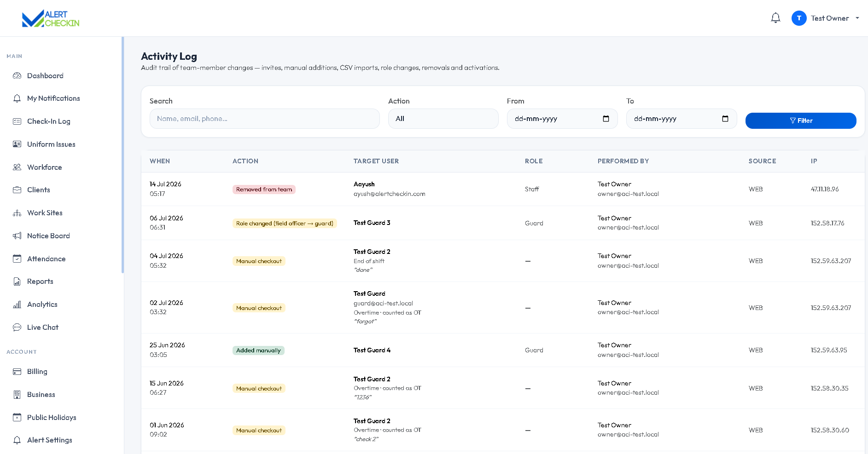
Task: Click the Workforce people icon
Action: [x=17, y=167]
